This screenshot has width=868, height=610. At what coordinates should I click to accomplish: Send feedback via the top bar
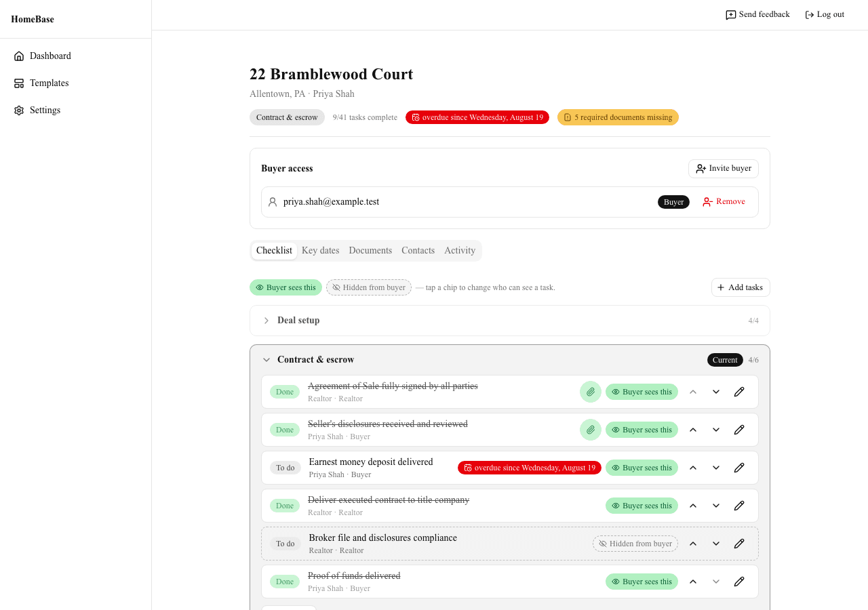(x=757, y=15)
